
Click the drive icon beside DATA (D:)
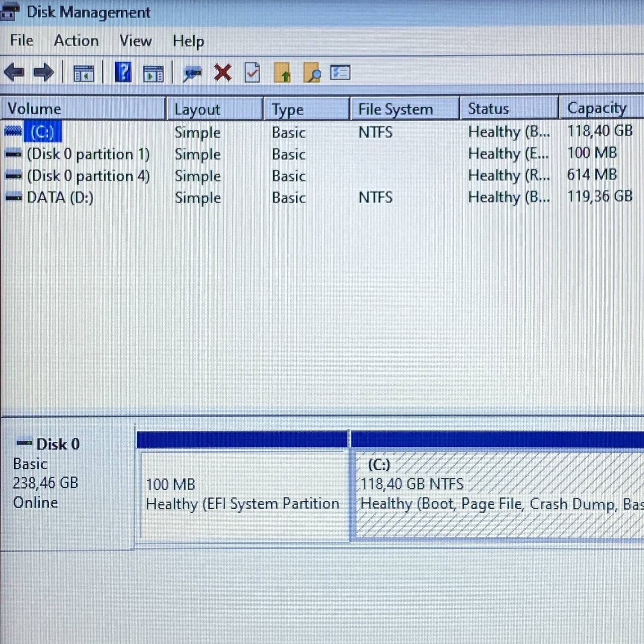click(x=13, y=197)
